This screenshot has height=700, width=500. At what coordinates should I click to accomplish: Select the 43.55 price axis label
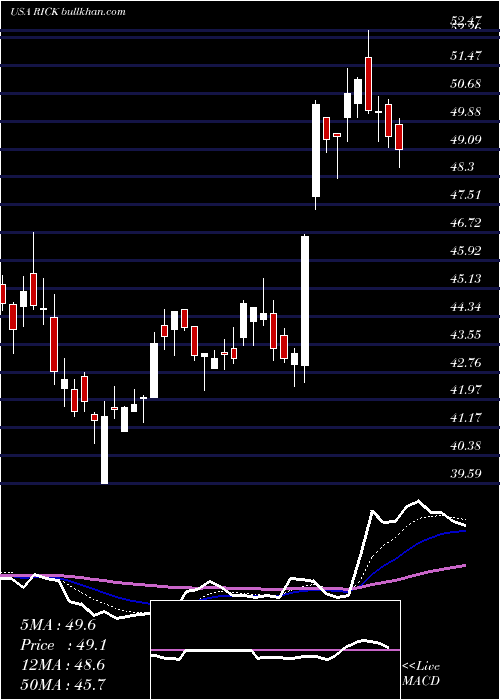pos(467,334)
